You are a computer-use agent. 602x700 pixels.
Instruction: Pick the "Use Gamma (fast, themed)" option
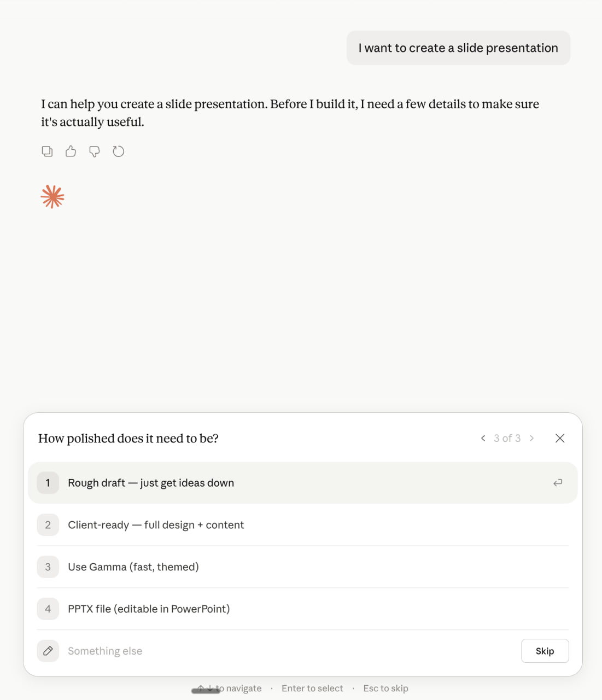pyautogui.click(x=133, y=567)
